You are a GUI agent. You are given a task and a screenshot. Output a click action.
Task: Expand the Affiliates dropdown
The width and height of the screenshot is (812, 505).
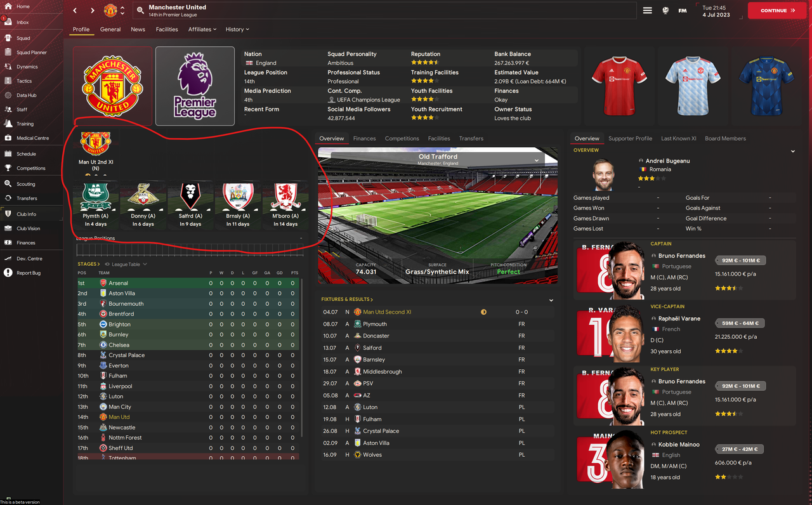tap(202, 29)
